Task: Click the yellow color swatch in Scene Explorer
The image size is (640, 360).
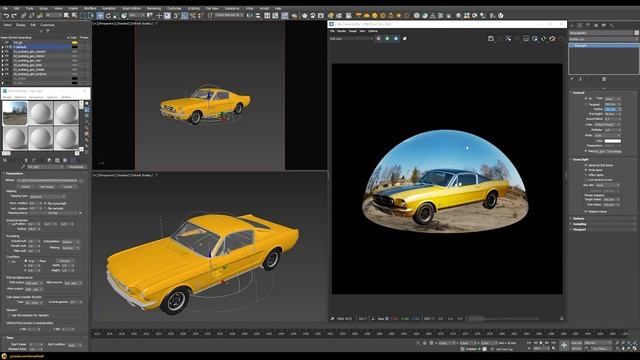Action: [74, 42]
